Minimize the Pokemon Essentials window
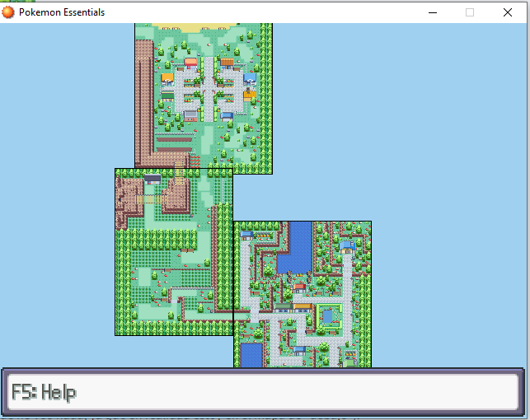This screenshot has width=530, height=420. tap(432, 12)
